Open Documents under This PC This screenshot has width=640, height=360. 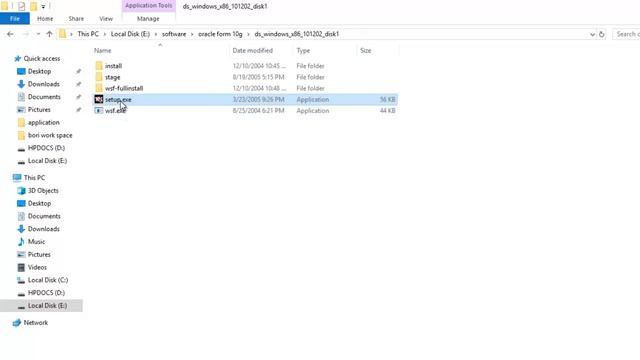pyautogui.click(x=44, y=216)
